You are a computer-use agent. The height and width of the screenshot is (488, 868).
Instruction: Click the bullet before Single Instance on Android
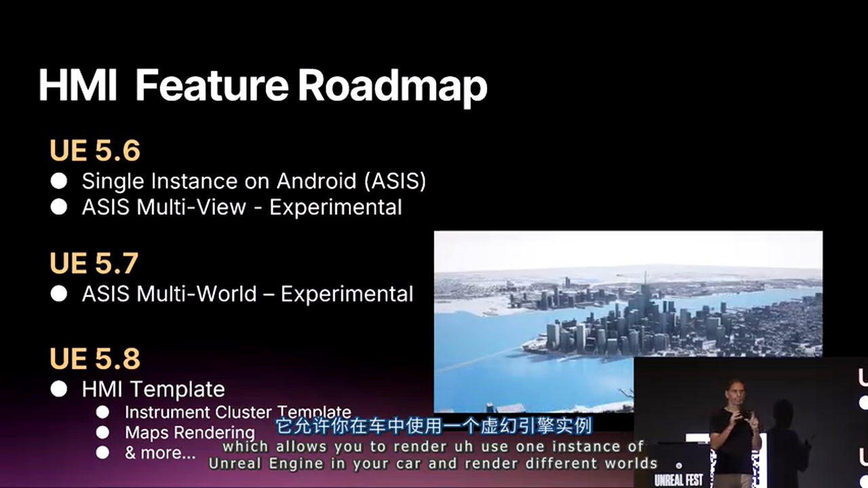tap(59, 181)
